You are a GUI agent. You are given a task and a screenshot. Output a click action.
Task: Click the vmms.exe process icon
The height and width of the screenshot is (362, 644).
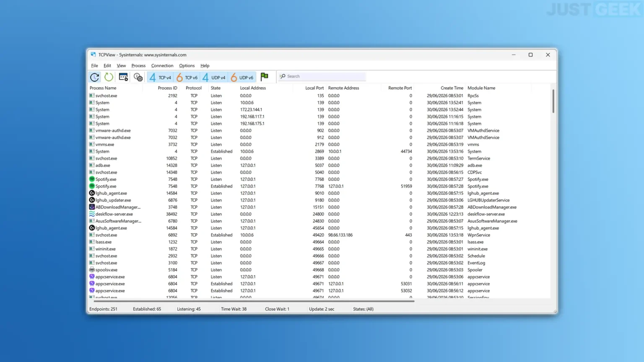pyautogui.click(x=92, y=144)
